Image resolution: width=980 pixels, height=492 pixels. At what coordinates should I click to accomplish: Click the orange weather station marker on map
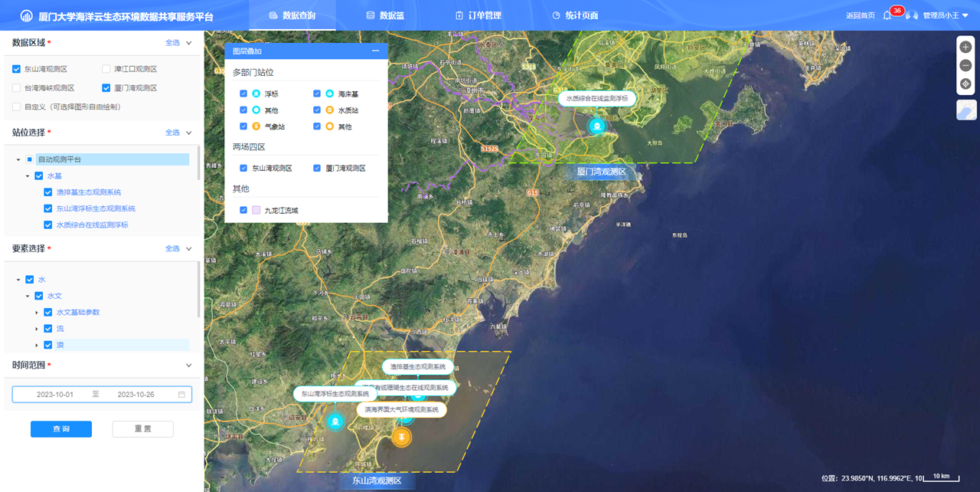pyautogui.click(x=401, y=438)
